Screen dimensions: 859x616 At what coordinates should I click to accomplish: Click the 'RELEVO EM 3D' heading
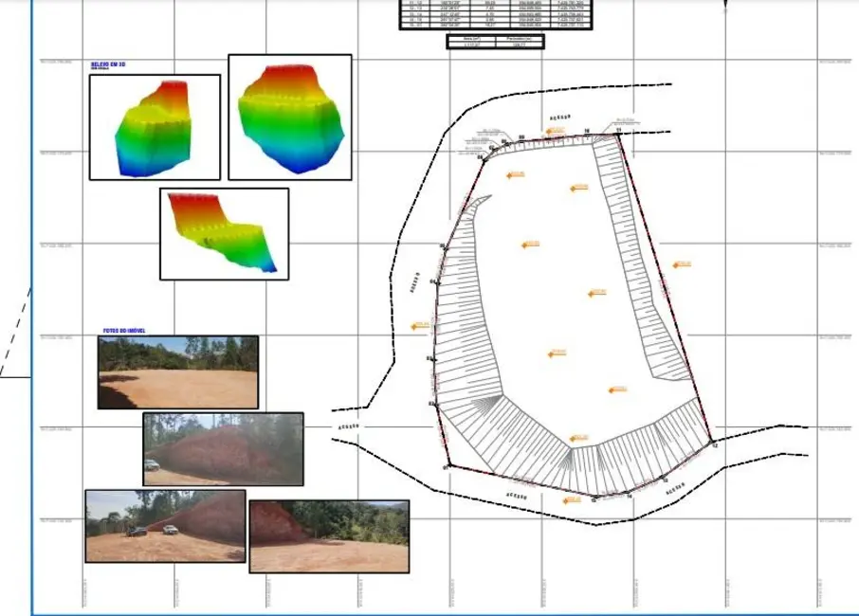click(x=107, y=63)
